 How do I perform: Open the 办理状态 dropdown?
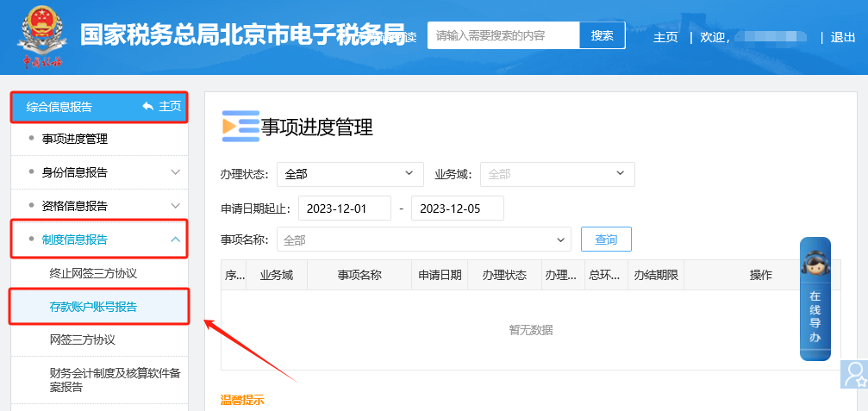pos(350,174)
